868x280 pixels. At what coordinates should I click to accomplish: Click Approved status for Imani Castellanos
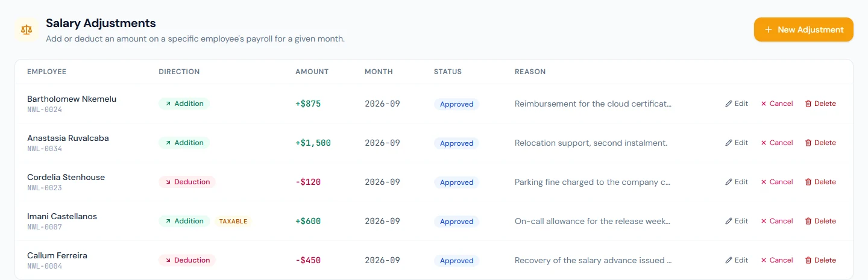click(x=456, y=222)
